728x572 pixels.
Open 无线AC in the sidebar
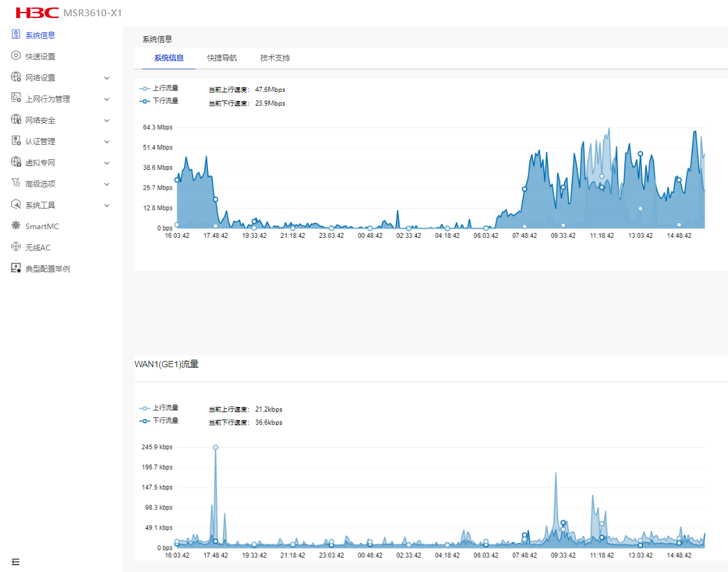38,248
